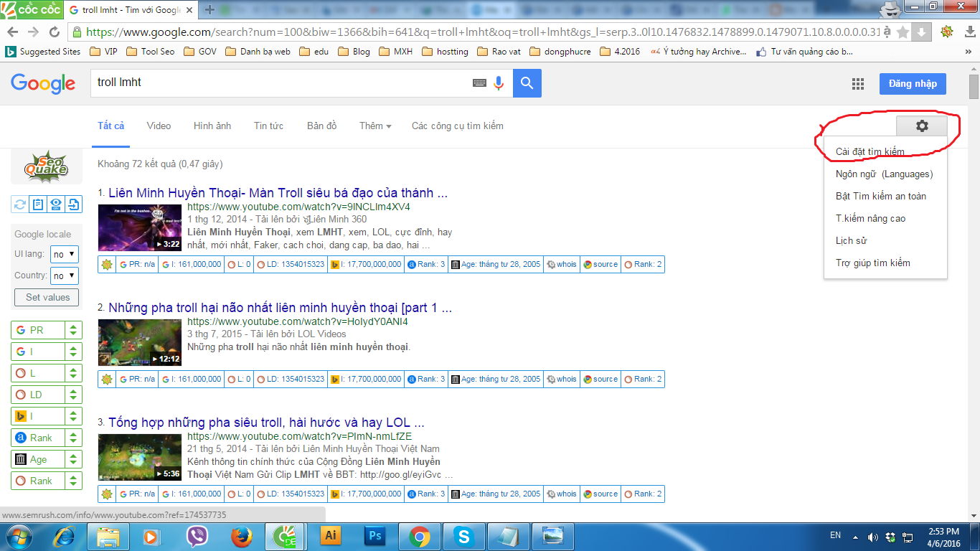Open the Suggested Sites bookmark
This screenshot has height=551, width=980.
(43, 52)
